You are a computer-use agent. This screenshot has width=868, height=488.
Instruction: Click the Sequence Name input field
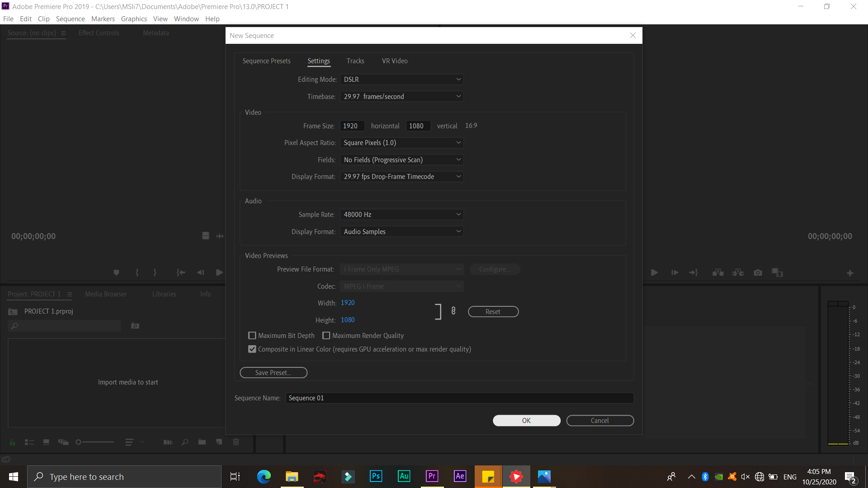point(459,398)
